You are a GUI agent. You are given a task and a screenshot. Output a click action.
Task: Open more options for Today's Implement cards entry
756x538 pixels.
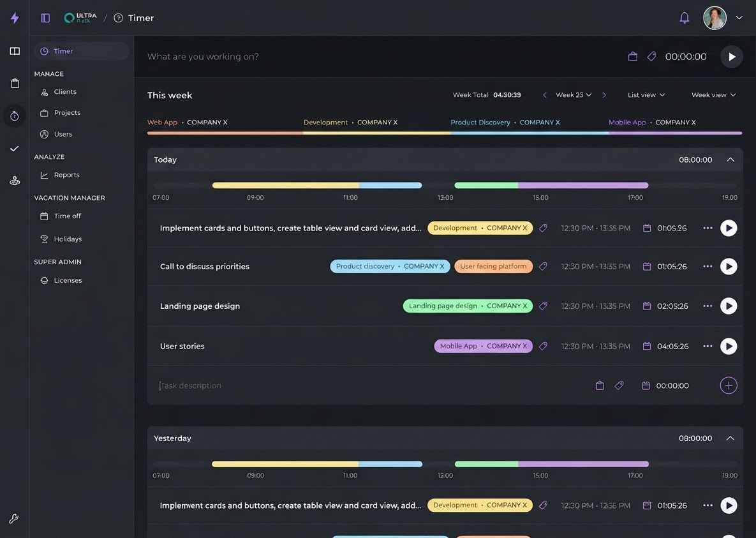708,228
